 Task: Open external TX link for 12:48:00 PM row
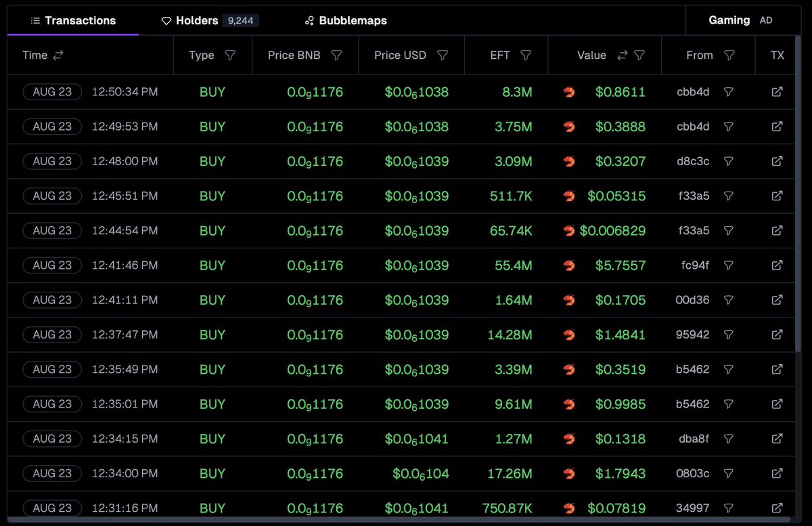(777, 161)
